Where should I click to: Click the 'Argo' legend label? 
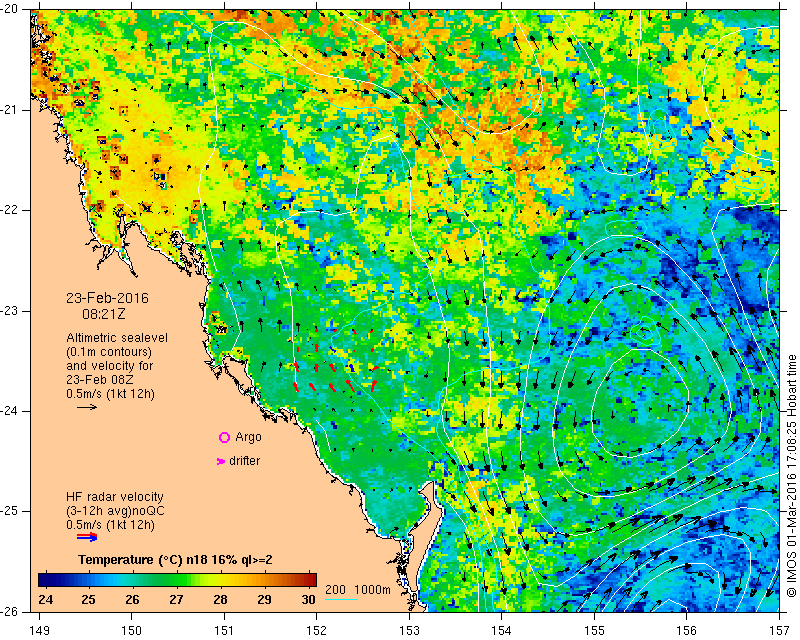pos(248,437)
